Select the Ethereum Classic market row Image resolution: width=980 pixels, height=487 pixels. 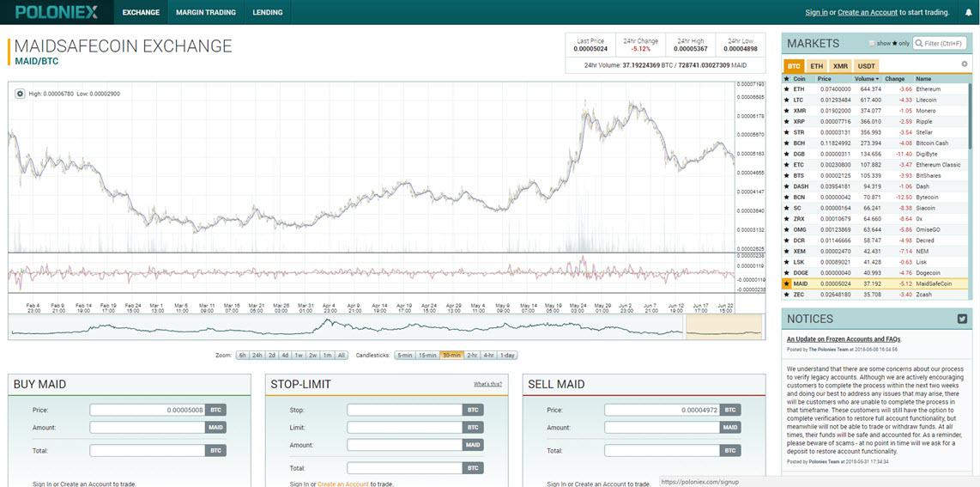875,165
